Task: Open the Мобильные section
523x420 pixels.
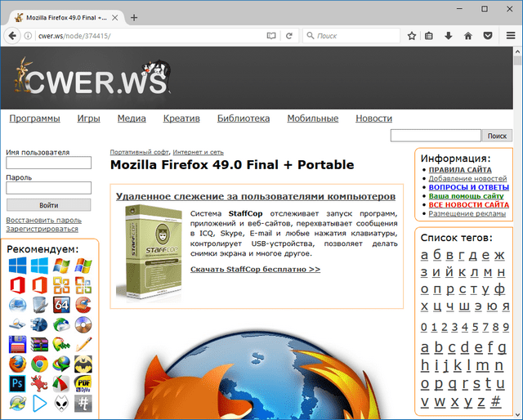Action: (313, 118)
